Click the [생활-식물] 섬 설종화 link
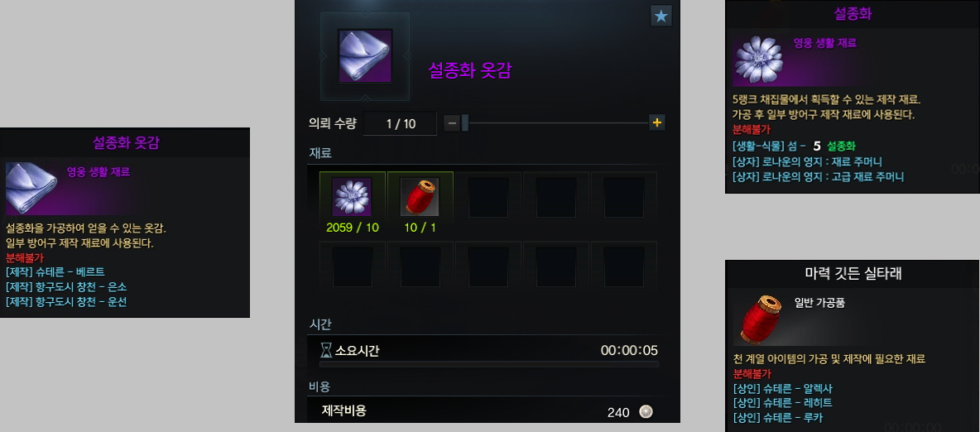This screenshot has height=432, width=980. [x=795, y=146]
